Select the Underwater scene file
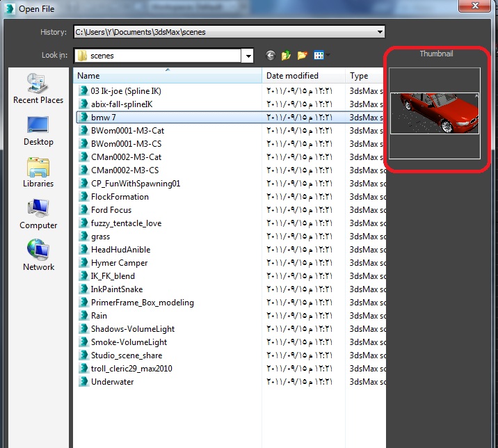 pos(113,382)
